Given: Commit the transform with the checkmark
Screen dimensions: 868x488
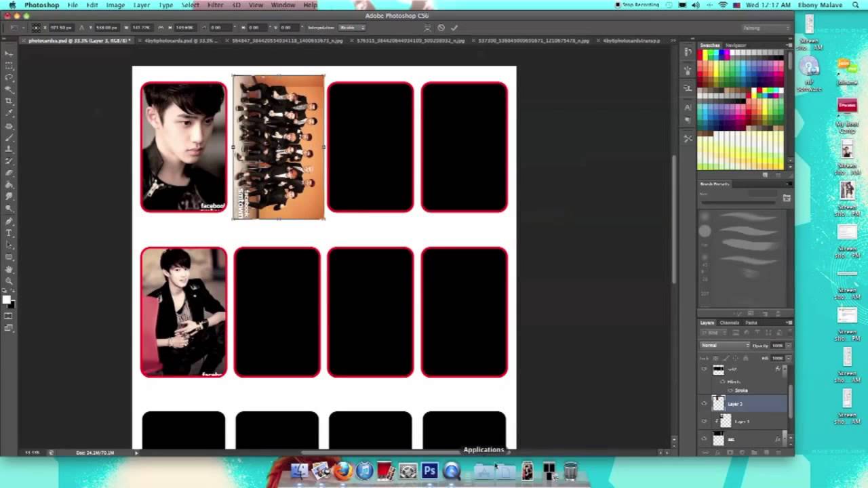Looking at the screenshot, I should pyautogui.click(x=454, y=28).
